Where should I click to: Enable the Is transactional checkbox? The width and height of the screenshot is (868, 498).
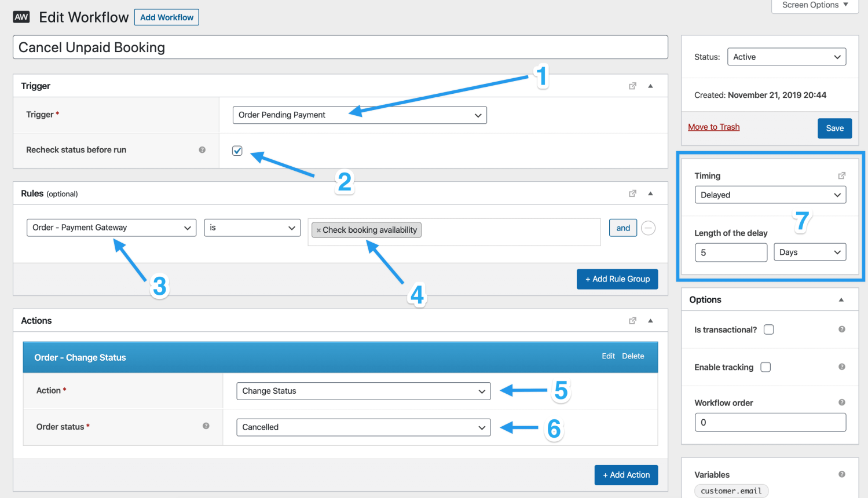coord(768,329)
